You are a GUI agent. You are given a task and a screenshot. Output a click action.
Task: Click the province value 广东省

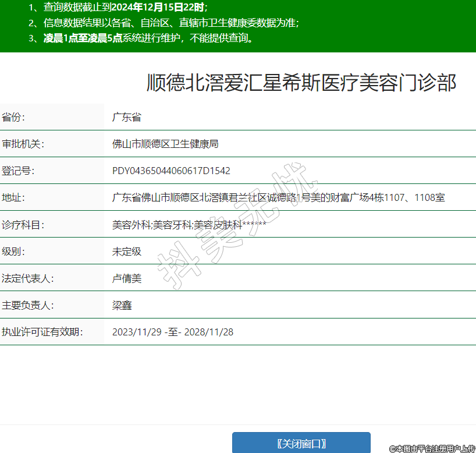pyautogui.click(x=127, y=117)
